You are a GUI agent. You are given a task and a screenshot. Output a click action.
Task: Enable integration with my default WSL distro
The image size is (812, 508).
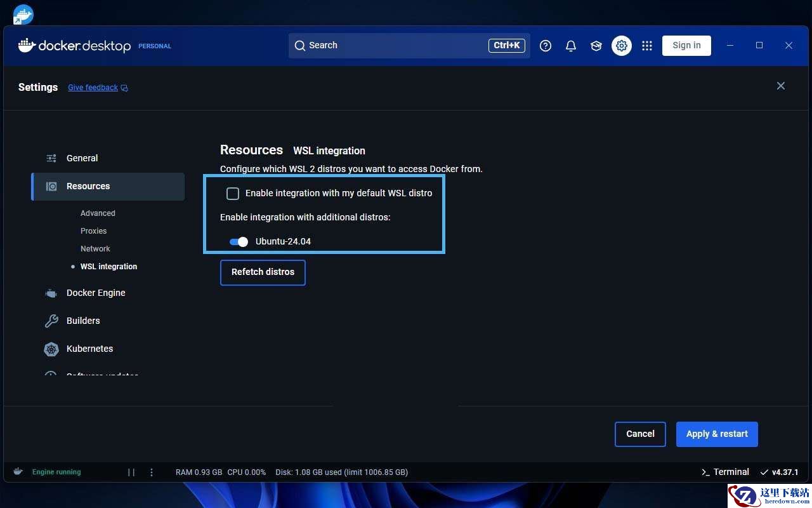[x=233, y=193]
